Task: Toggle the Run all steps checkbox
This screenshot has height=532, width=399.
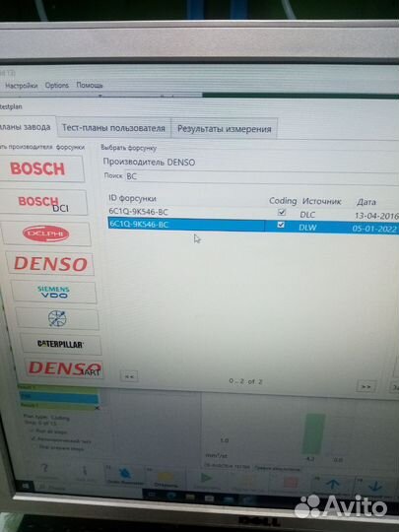Action: pyautogui.click(x=33, y=432)
